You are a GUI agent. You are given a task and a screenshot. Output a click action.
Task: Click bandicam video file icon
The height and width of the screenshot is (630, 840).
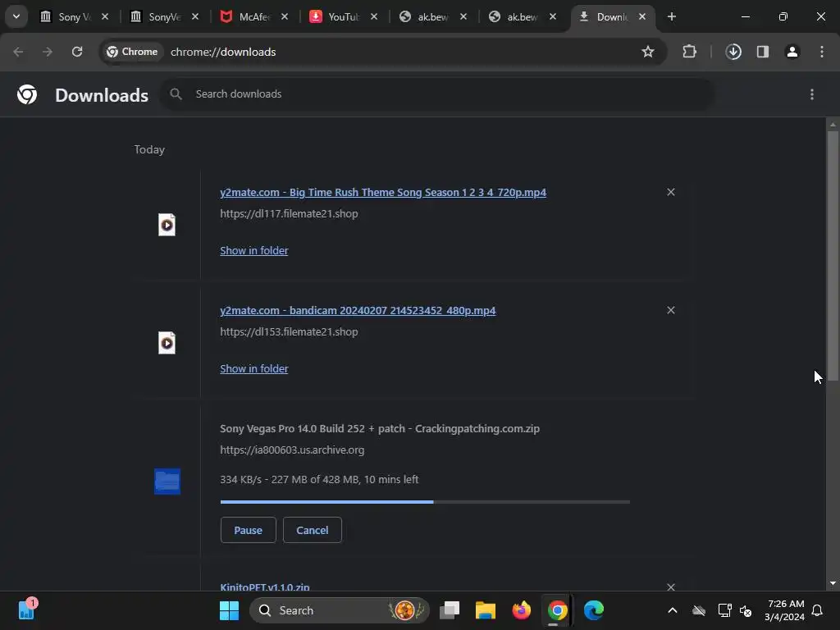pos(167,344)
